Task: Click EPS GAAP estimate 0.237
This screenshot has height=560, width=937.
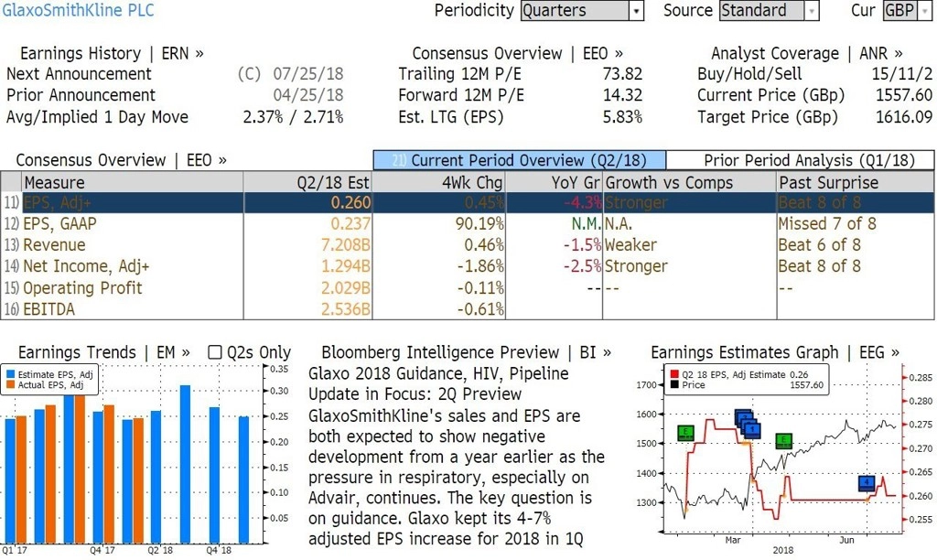Action: click(x=350, y=224)
